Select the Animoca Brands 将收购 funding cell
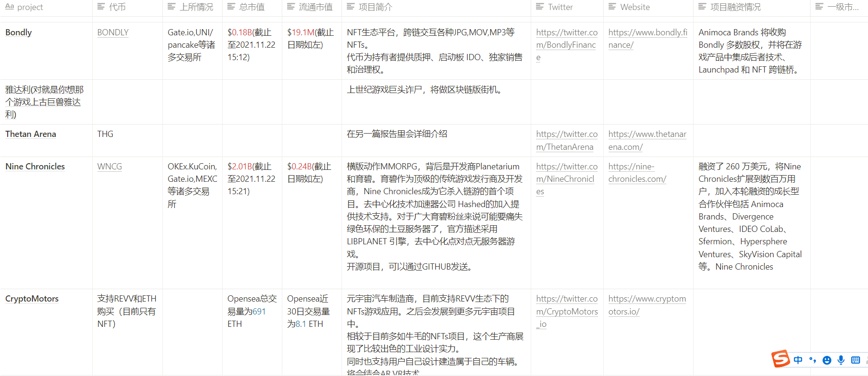The height and width of the screenshot is (376, 868). (752, 51)
